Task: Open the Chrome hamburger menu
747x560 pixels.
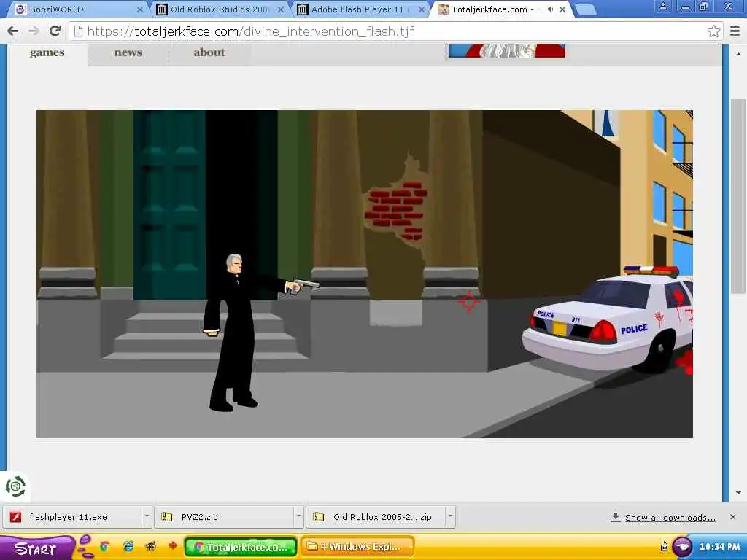Action: (x=735, y=31)
